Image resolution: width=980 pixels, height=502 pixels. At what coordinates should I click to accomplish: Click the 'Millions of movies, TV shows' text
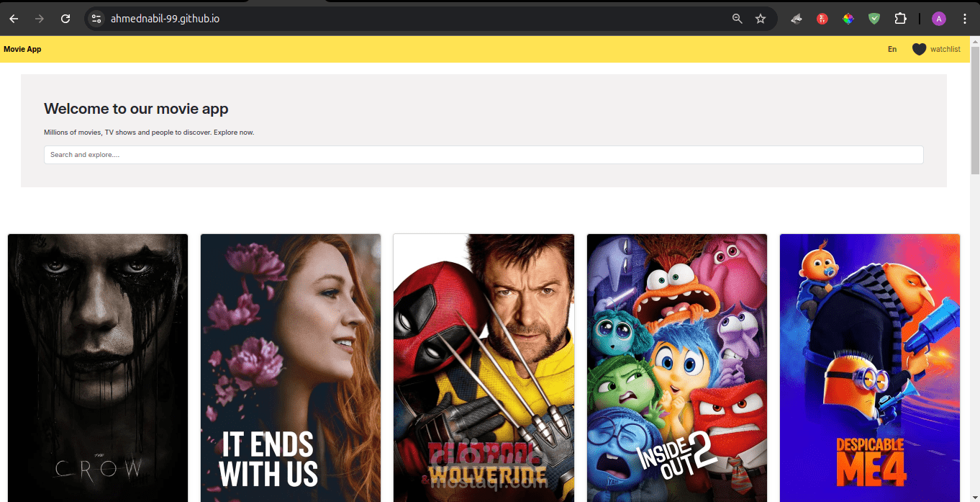pos(149,133)
